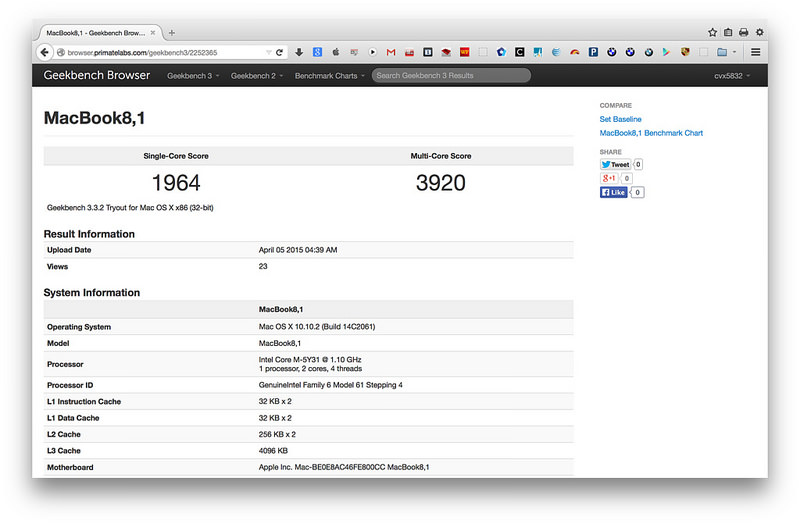Click the MacBook8,1 page heading
This screenshot has height=524, width=800.
(94, 118)
